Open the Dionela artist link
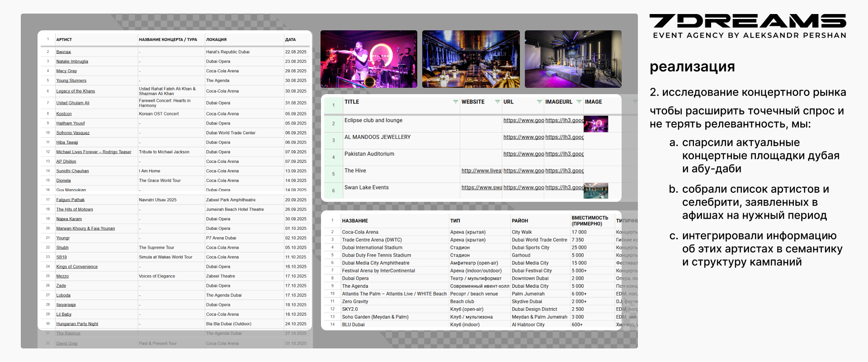The height and width of the screenshot is (362, 868). tap(63, 181)
